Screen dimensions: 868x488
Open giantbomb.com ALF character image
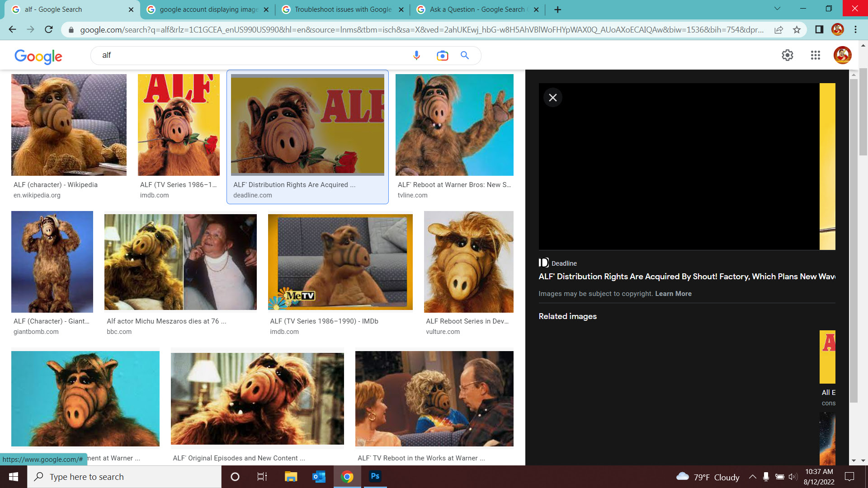pyautogui.click(x=52, y=262)
